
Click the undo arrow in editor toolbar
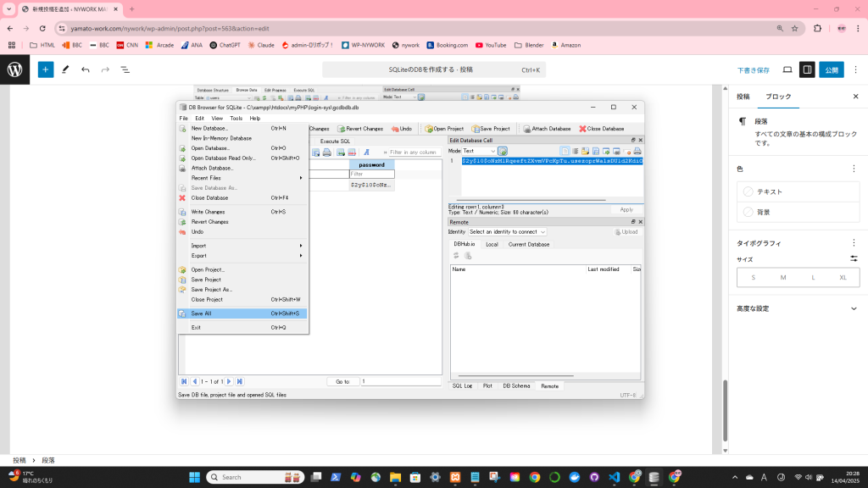pyautogui.click(x=86, y=69)
